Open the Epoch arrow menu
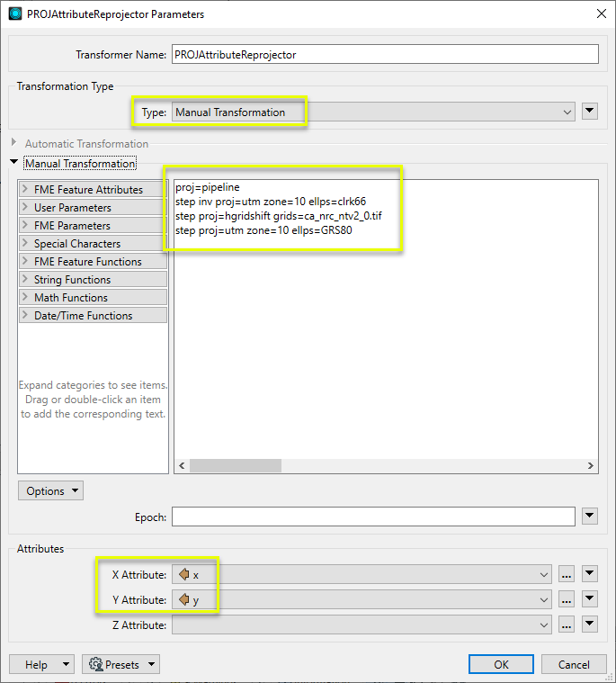 click(x=589, y=517)
